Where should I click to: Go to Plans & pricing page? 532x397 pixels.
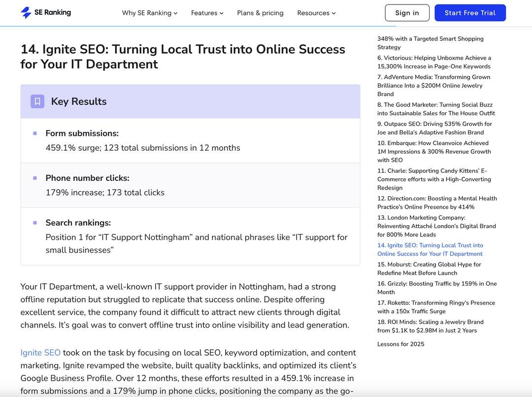pos(260,13)
